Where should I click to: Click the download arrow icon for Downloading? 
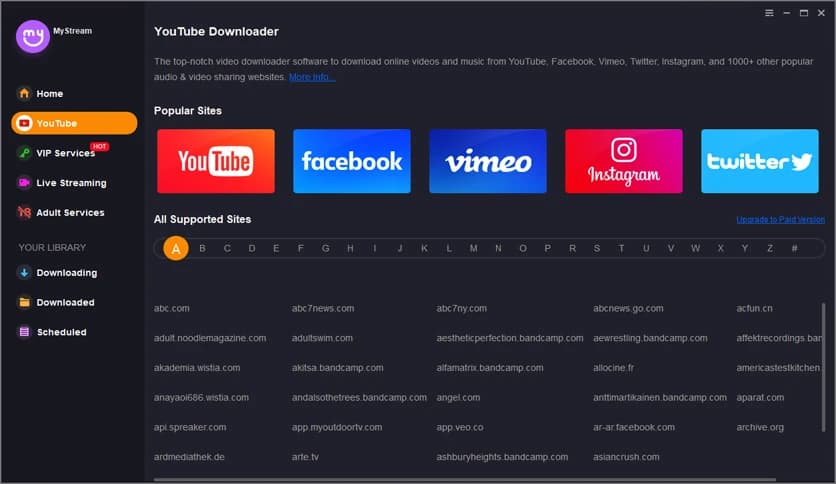point(24,272)
